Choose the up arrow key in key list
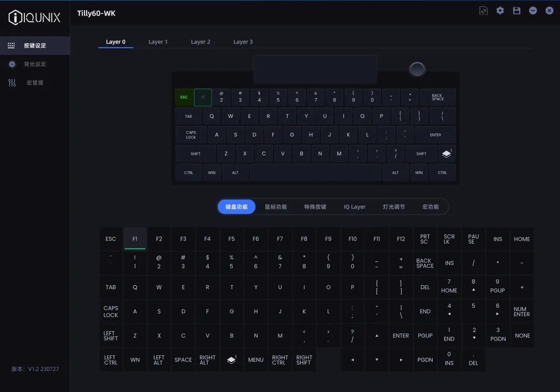This screenshot has width=560, height=392. [x=377, y=335]
